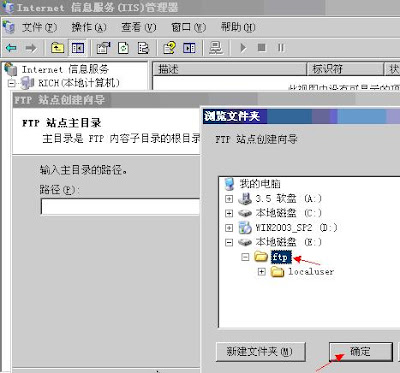Click the C: hard disk icon
Screen dimensions: 400x373
245,213
